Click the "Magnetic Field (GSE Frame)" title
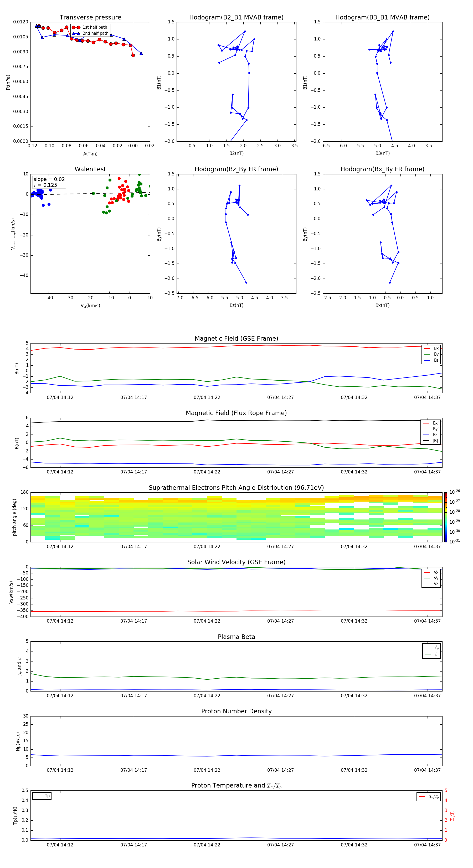This screenshot has width=473, height=868. click(x=236, y=339)
